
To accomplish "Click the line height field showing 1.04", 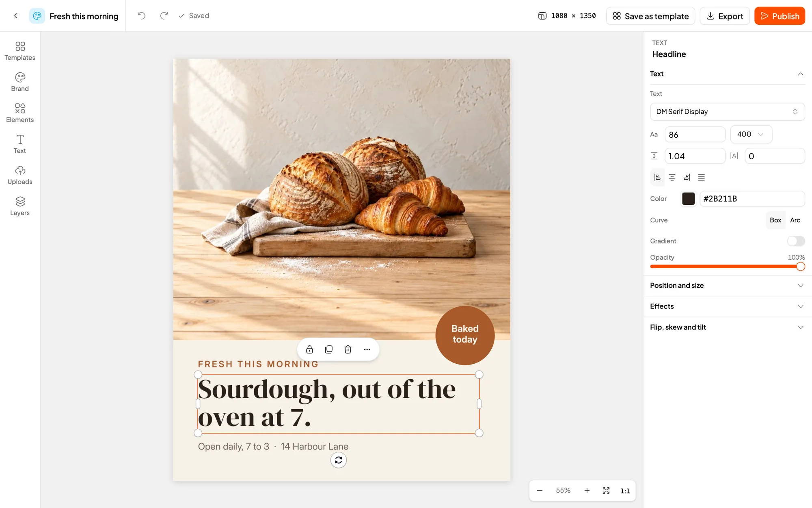I will click(695, 156).
